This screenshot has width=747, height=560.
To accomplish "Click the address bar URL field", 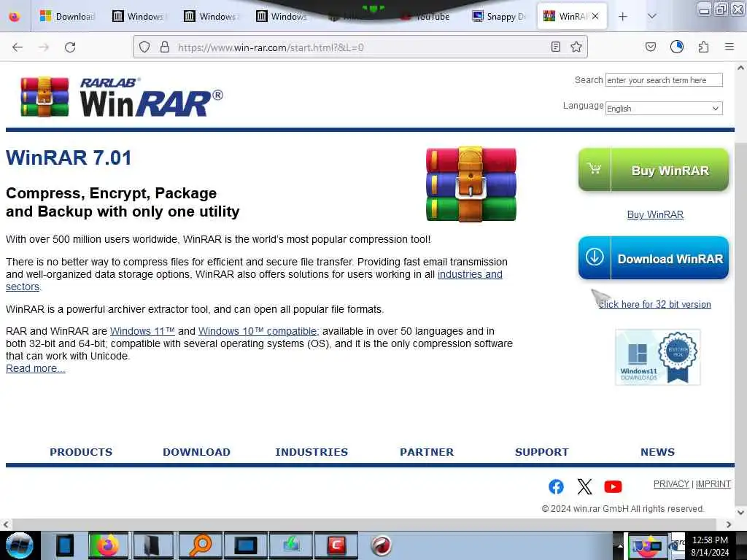I will pyautogui.click(x=360, y=47).
